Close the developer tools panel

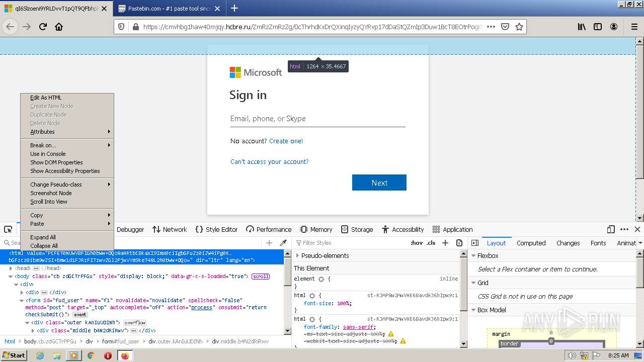point(637,229)
